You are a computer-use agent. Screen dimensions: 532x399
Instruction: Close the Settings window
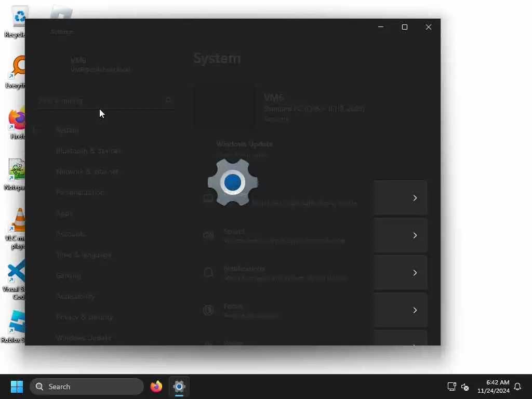[x=429, y=27]
